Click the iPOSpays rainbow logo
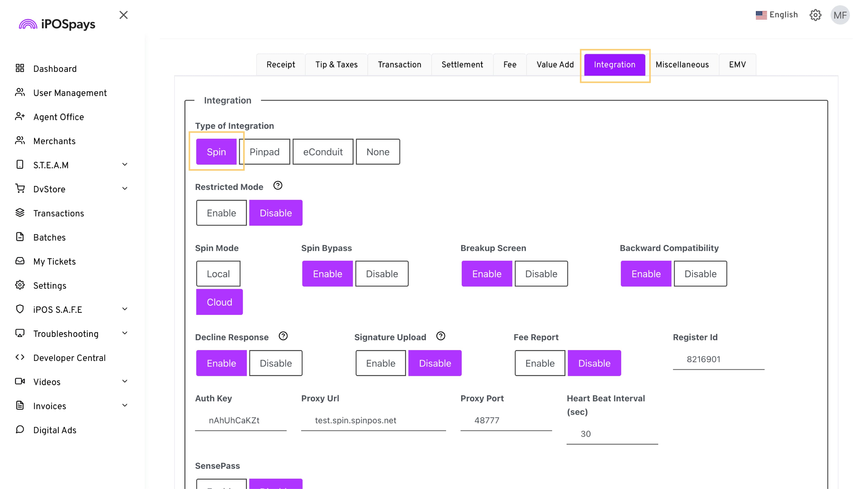This screenshot has height=489, width=868. pos(28,24)
